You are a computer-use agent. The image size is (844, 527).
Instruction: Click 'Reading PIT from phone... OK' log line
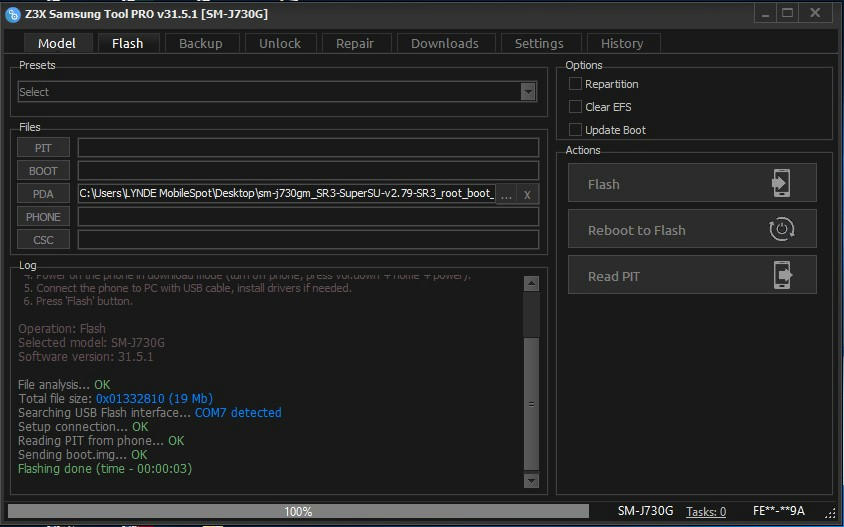click(x=101, y=440)
